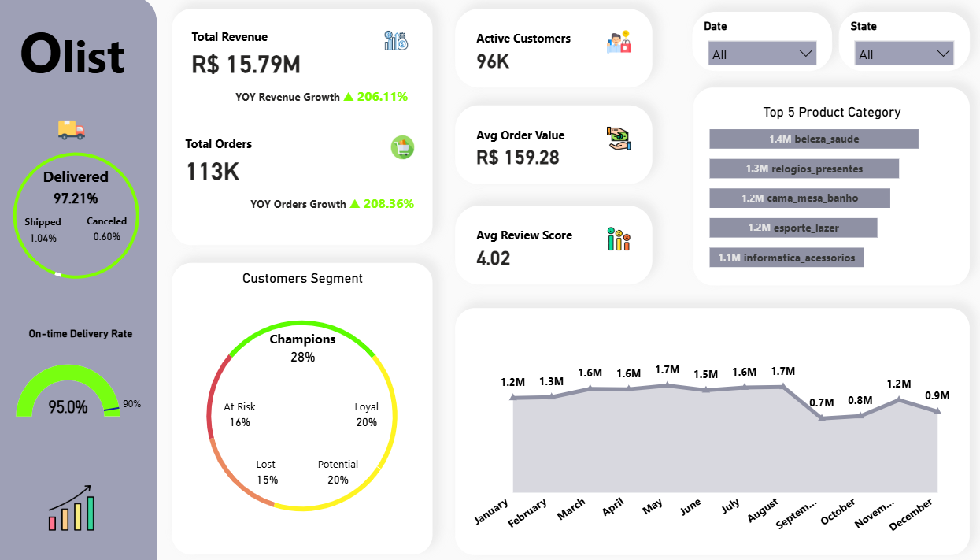Click the R$ 159.28 order value
Viewport: 980px width, 560px height.
pyautogui.click(x=517, y=158)
